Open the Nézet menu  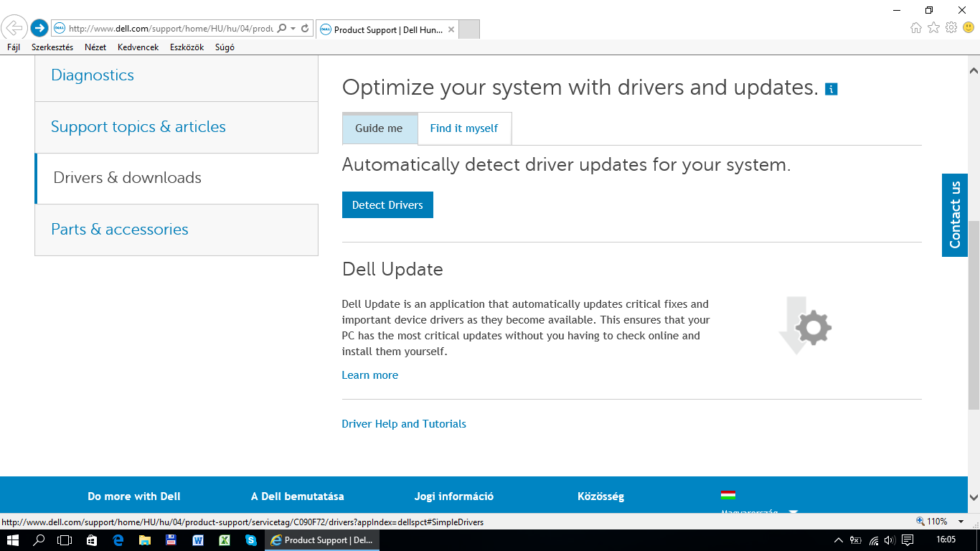point(95,47)
